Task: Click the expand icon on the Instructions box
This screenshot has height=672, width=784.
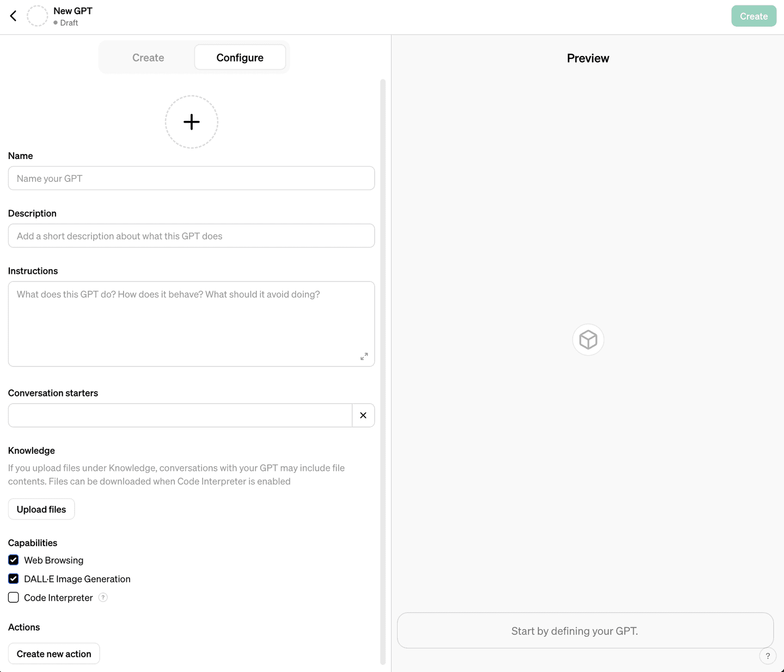Action: pos(364,356)
